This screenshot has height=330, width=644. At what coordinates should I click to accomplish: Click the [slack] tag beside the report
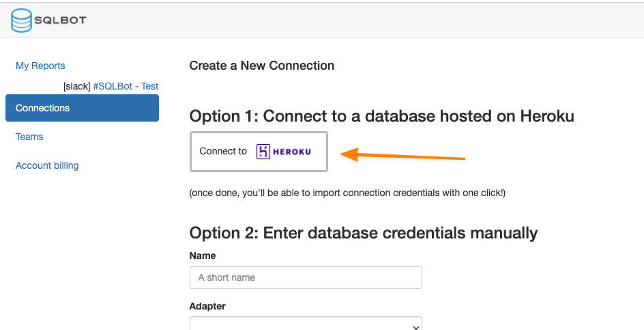pos(76,86)
